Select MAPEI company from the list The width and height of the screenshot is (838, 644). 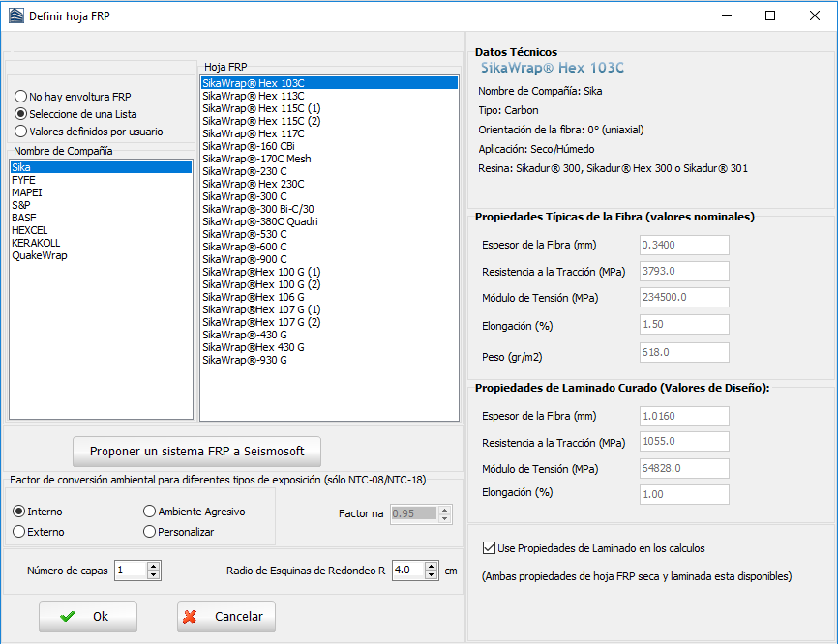click(x=27, y=192)
